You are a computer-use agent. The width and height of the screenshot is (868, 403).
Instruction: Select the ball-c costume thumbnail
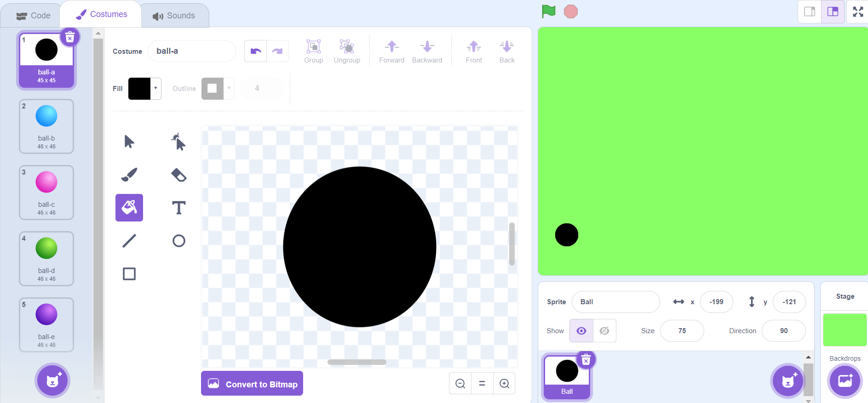[46, 193]
